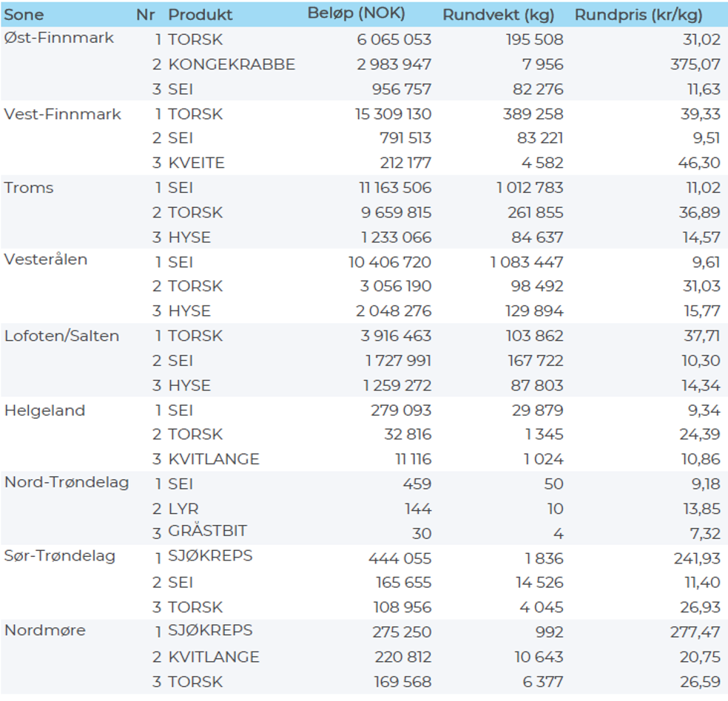Select the Rundvekt (kg) column header
Screen dimensions: 728x701
[x=502, y=15]
